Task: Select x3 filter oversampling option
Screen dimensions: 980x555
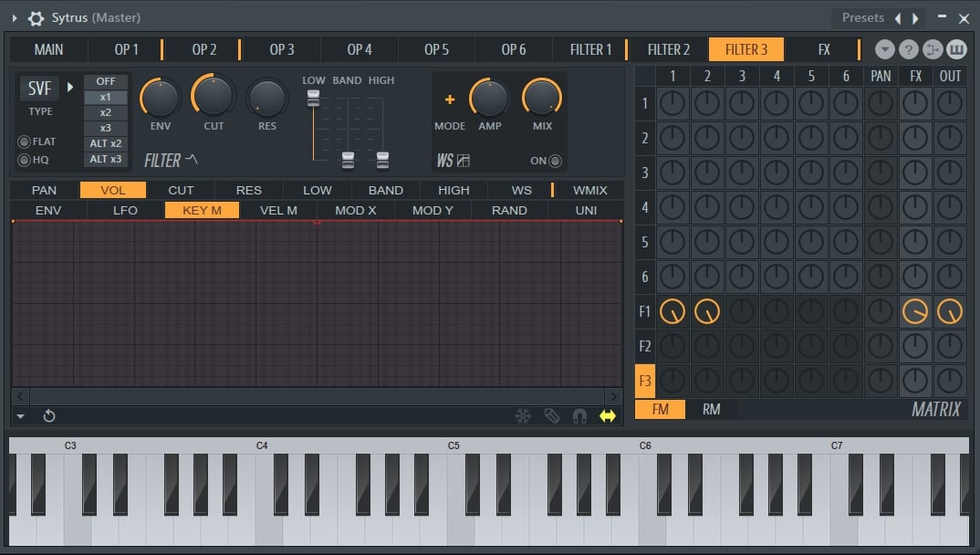Action: (x=105, y=127)
